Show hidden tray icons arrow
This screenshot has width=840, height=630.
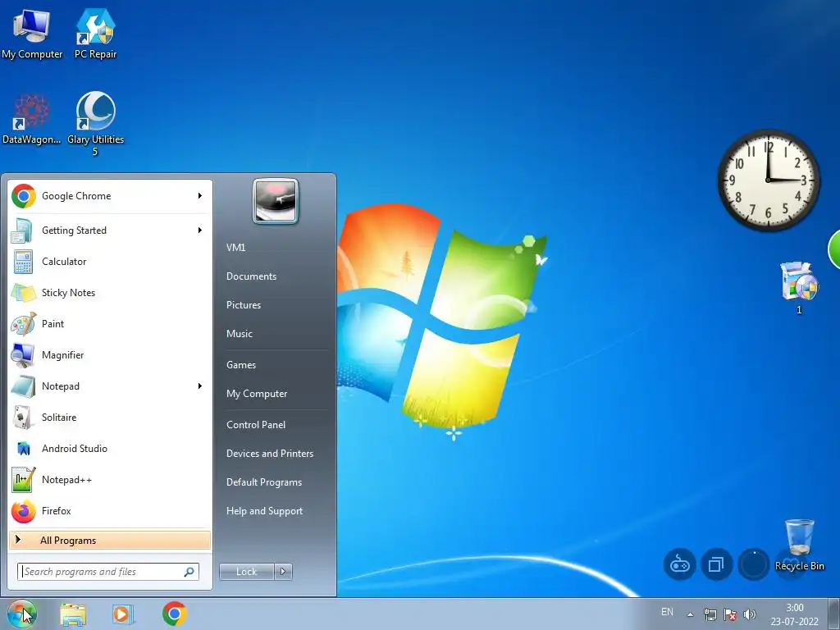click(x=691, y=614)
